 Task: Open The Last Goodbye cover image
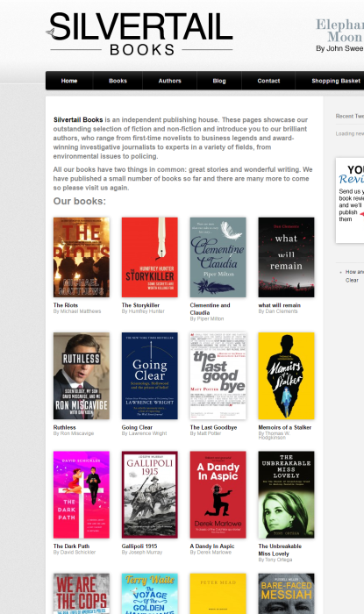coord(218,376)
